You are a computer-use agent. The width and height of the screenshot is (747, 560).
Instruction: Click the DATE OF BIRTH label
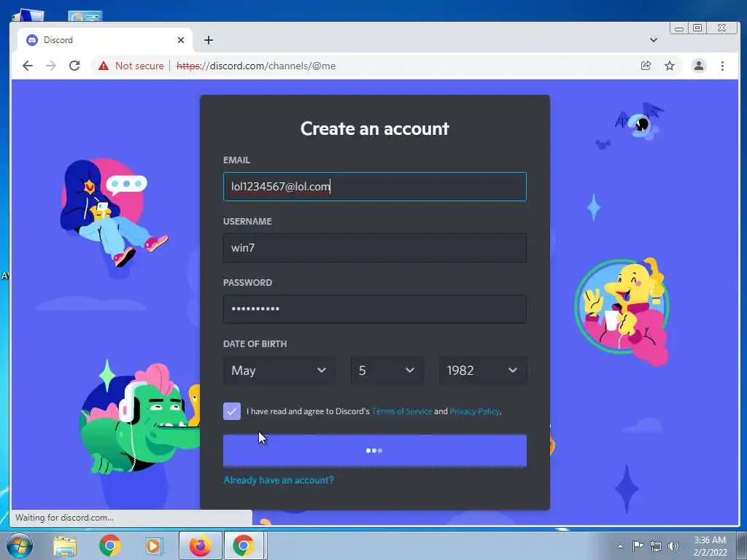(x=255, y=344)
